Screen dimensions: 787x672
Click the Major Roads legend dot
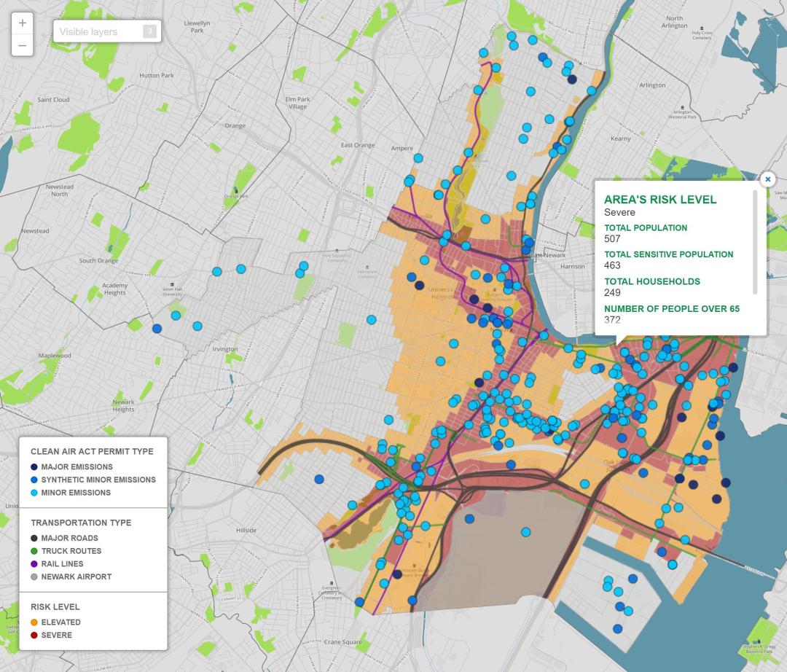point(34,539)
